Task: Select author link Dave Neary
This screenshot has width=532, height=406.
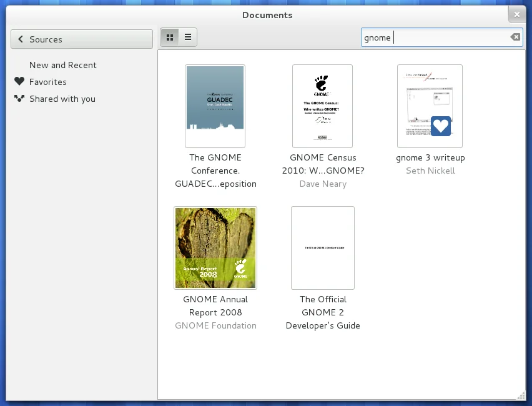Action: [x=323, y=184]
